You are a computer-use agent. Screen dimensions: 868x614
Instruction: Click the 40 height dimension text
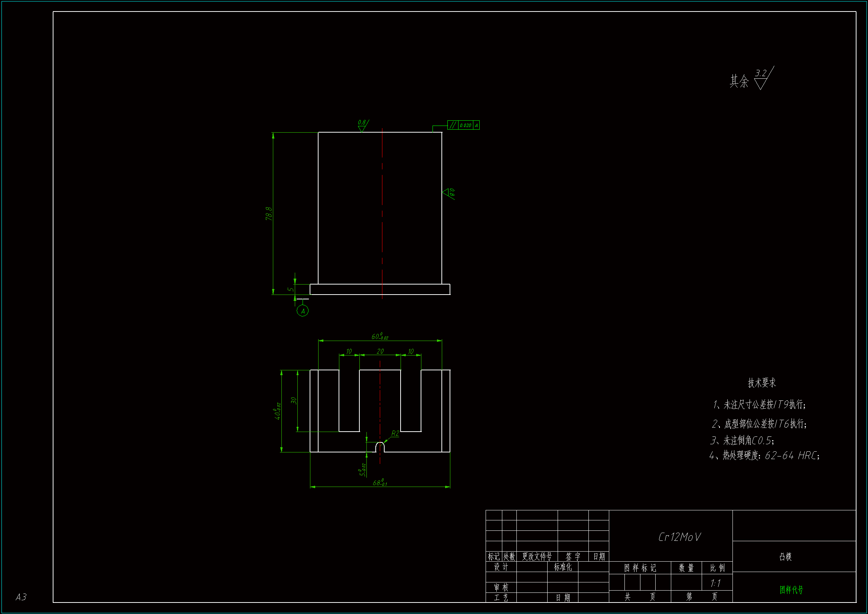(x=277, y=411)
